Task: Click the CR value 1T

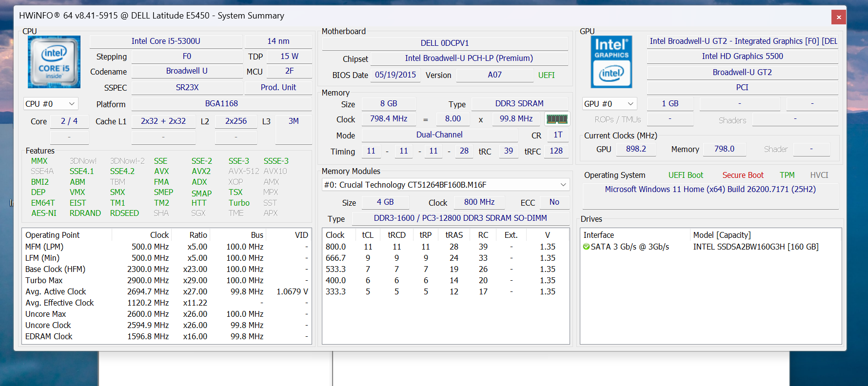Action: click(558, 135)
